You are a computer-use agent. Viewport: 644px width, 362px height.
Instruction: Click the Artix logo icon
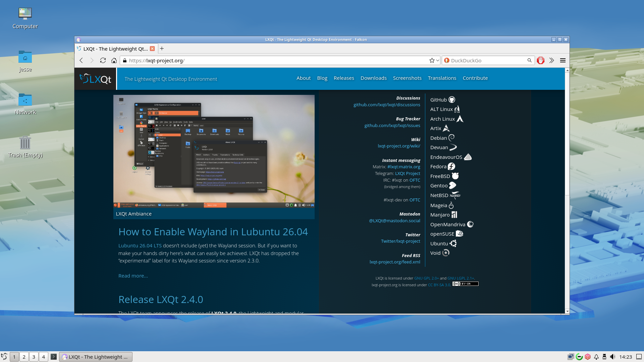click(446, 128)
